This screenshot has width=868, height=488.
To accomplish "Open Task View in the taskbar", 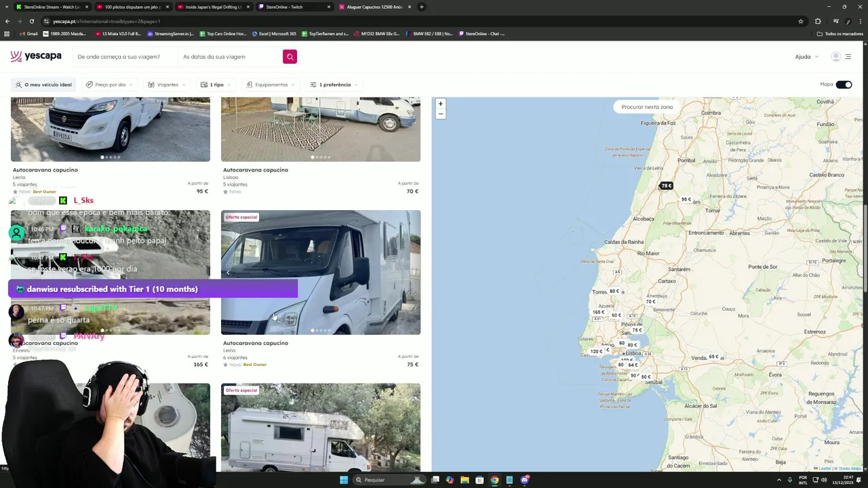I will (x=435, y=480).
